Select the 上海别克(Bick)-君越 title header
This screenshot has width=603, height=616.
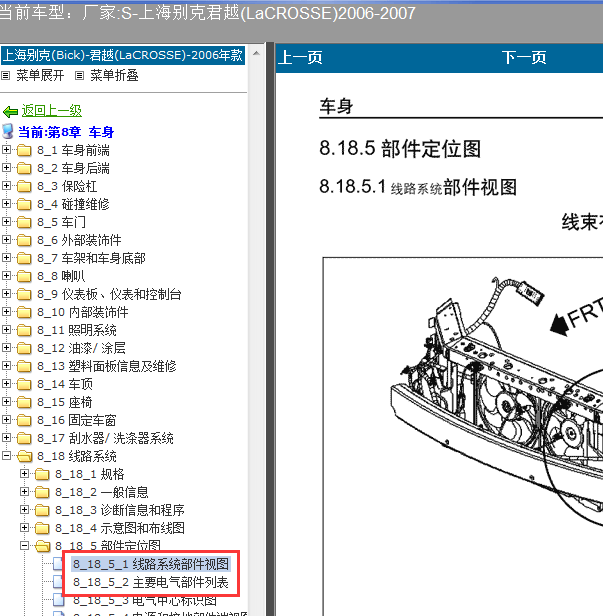pyautogui.click(x=123, y=55)
